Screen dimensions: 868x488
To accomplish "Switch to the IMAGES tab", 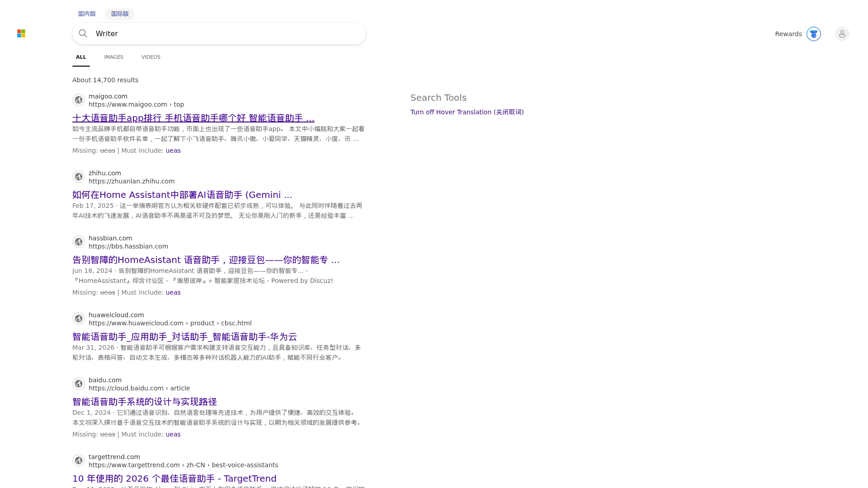I will [x=113, y=57].
